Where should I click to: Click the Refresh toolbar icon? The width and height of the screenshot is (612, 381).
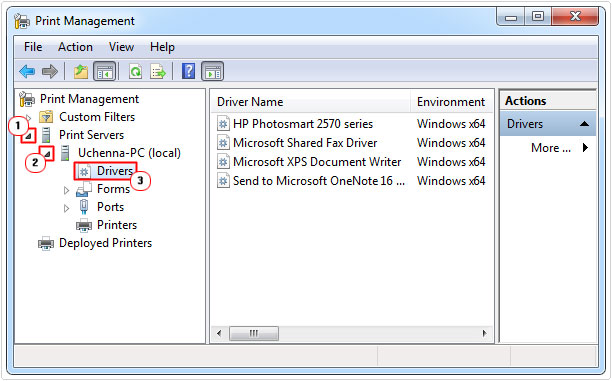point(135,71)
